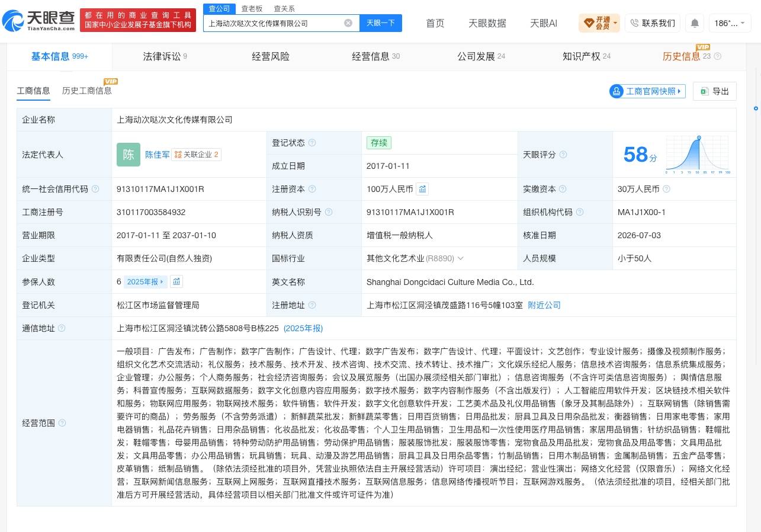Image resolution: width=761 pixels, height=532 pixels.
Task: Open the 经营风险 tab
Action: (271, 56)
